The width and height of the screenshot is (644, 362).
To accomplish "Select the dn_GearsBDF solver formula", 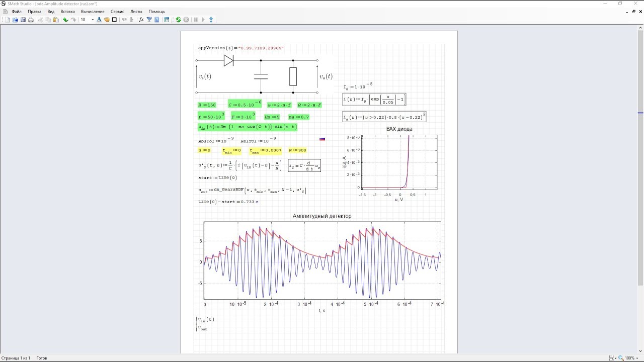I will (252, 191).
